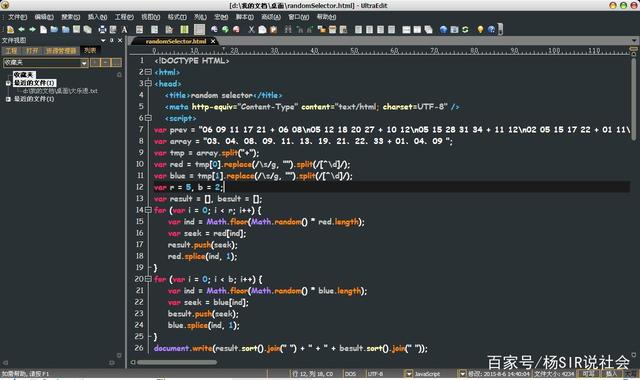This screenshot has width=640, height=380.
Task: Click the scissors cut icon
Action: [x=251, y=29]
